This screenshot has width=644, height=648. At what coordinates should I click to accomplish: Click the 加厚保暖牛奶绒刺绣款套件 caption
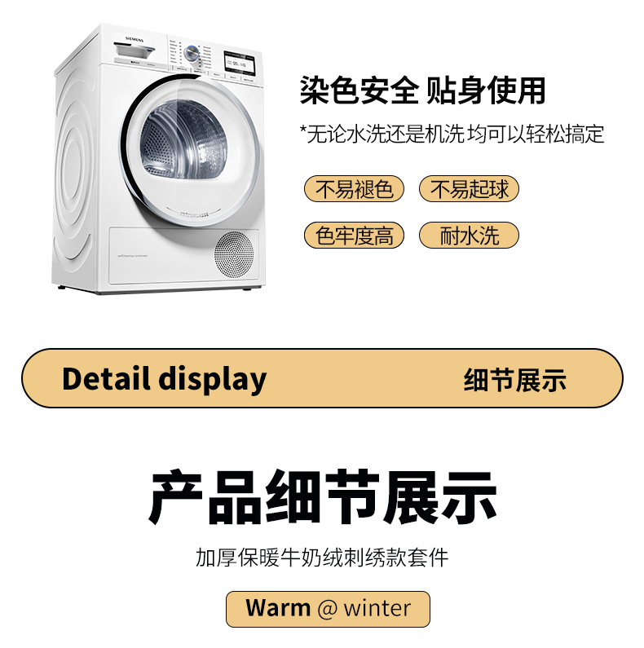pyautogui.click(x=322, y=558)
